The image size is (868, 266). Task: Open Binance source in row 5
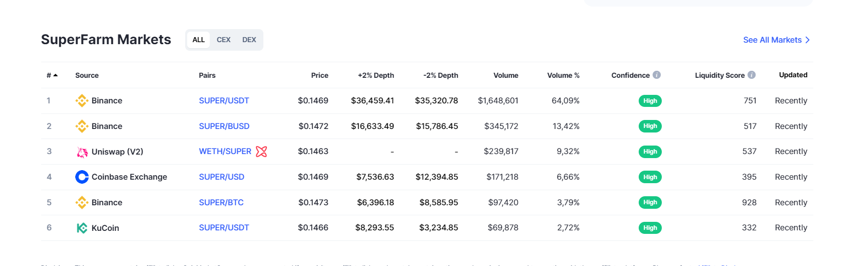pyautogui.click(x=107, y=203)
